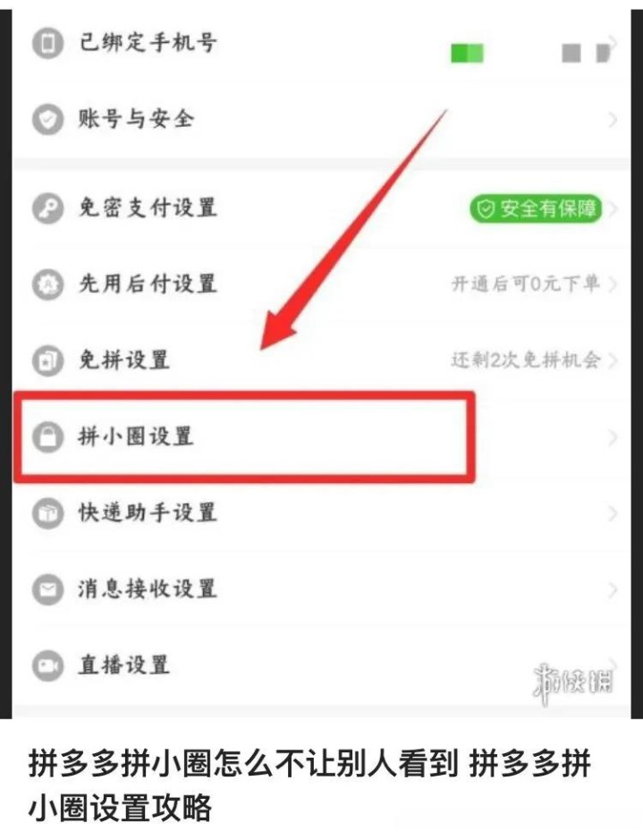
Task: Tap the phone icon beside 已绑定手机号
Action: click(48, 43)
